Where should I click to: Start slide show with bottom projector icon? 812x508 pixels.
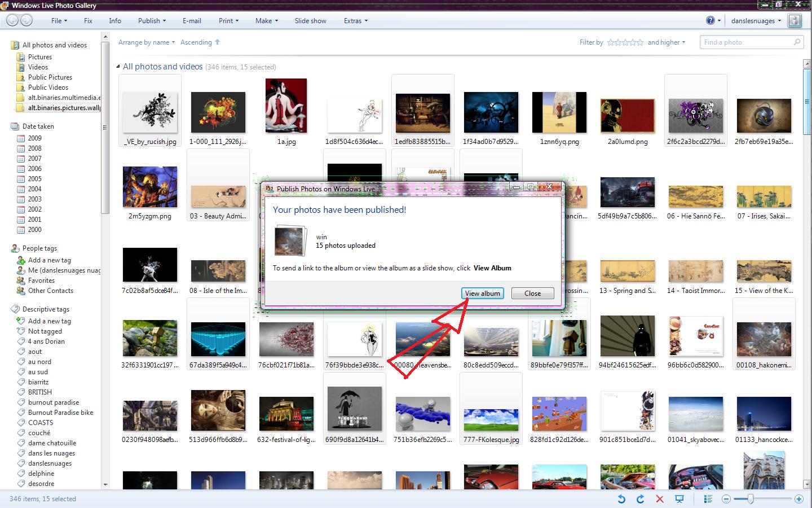point(679,499)
